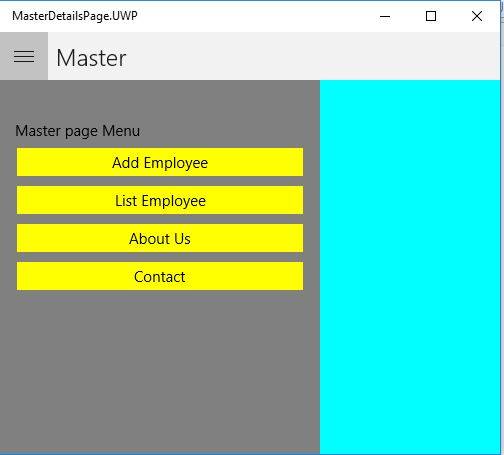Open the Add Employee page

coord(160,162)
